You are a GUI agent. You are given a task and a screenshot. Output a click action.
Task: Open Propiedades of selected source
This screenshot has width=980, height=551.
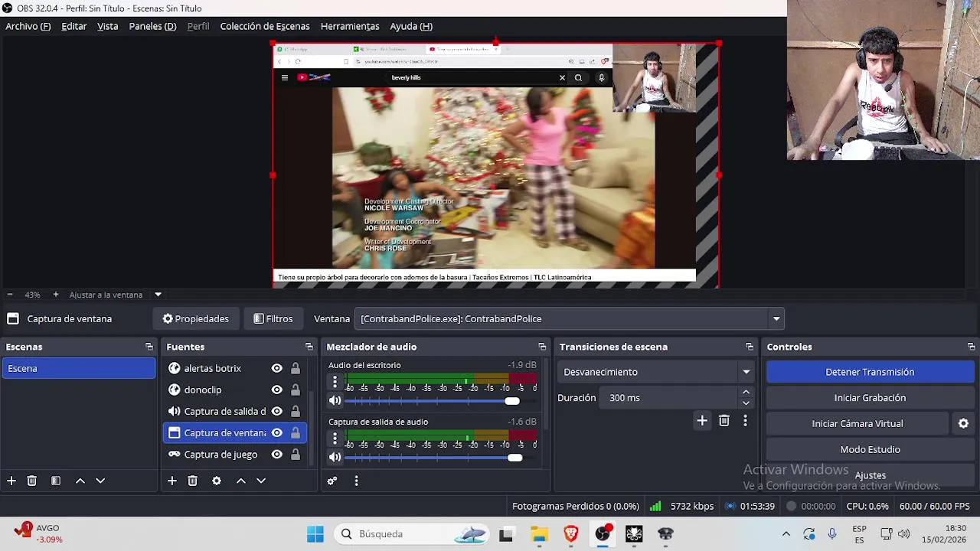coord(195,319)
